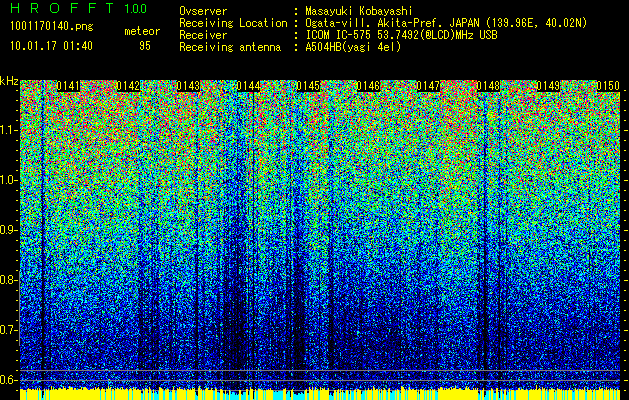This screenshot has height=400, width=629.
Task: Click the 0.6 frequency axis label
Action: (9, 380)
